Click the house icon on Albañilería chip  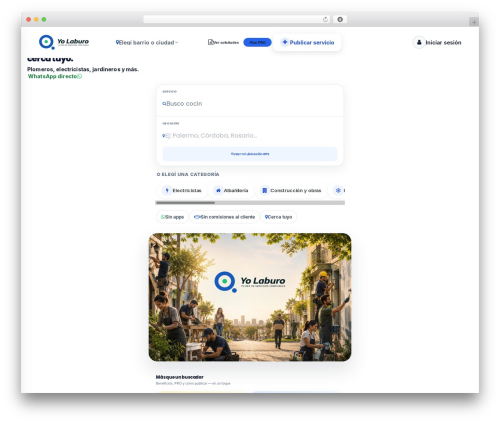point(218,190)
